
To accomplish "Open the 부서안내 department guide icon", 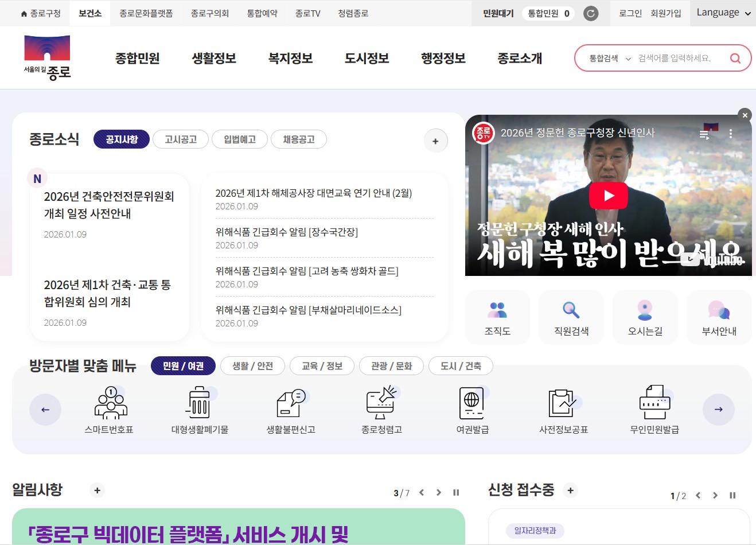I will pyautogui.click(x=718, y=317).
